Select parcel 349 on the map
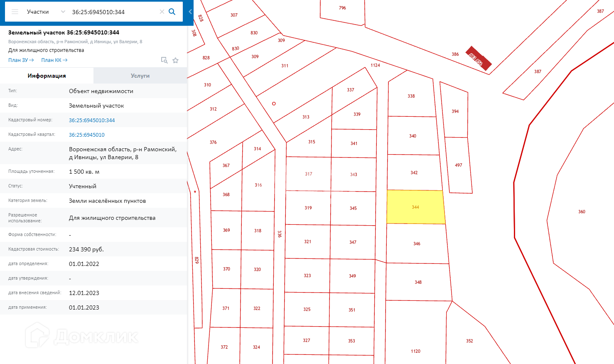This screenshot has width=614, height=364. pyautogui.click(x=352, y=276)
